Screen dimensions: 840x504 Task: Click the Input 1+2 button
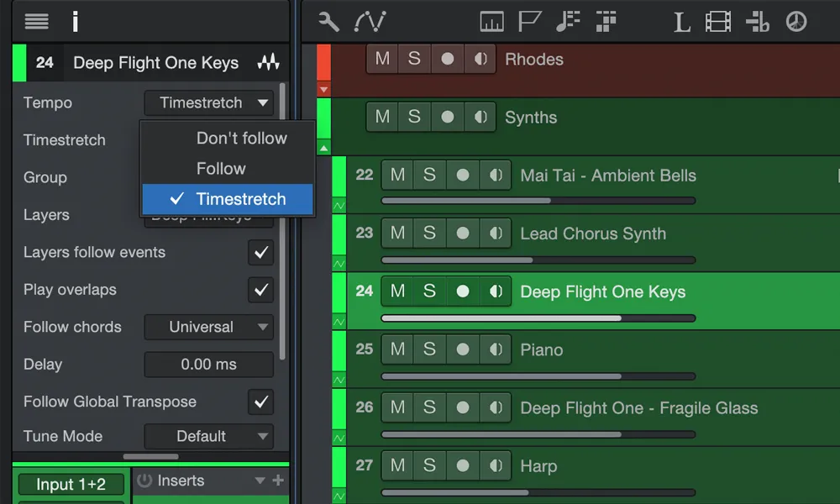71,484
